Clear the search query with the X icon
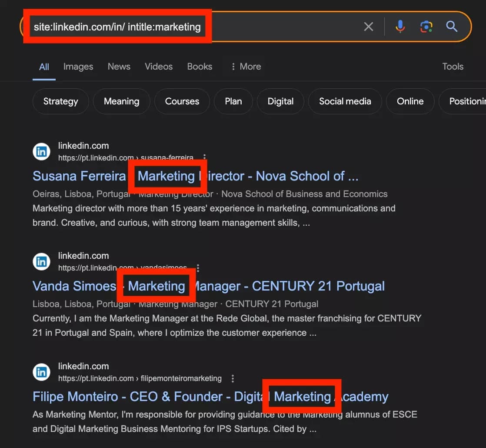486x448 pixels. (369, 26)
